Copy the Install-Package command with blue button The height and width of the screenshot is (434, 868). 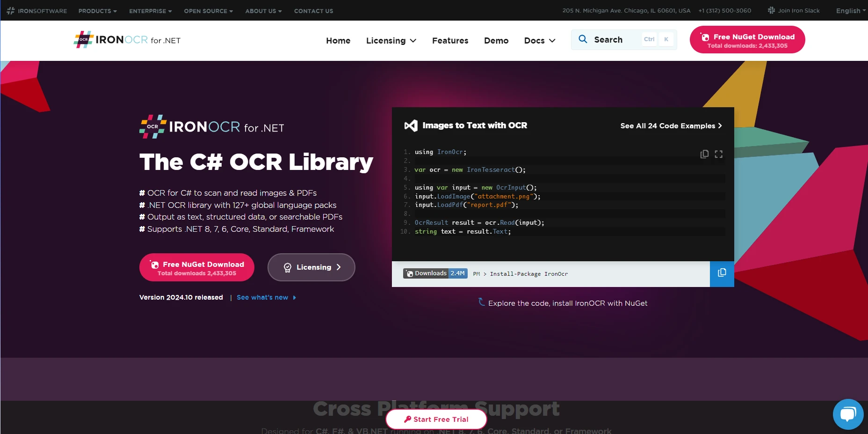(722, 273)
